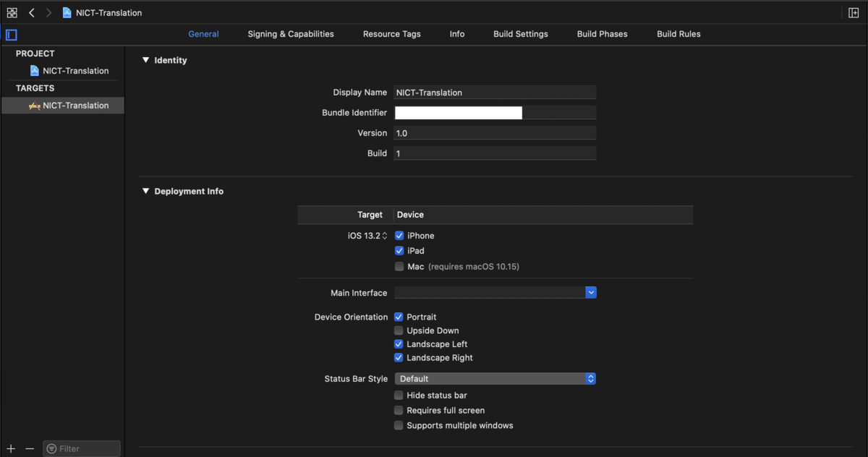Image resolution: width=868 pixels, height=457 pixels.
Task: Click the Bundle Identifier field
Action: (495, 113)
